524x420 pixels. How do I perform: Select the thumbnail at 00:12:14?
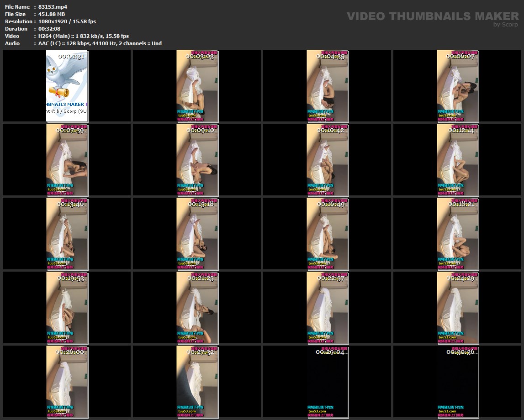pyautogui.click(x=458, y=160)
